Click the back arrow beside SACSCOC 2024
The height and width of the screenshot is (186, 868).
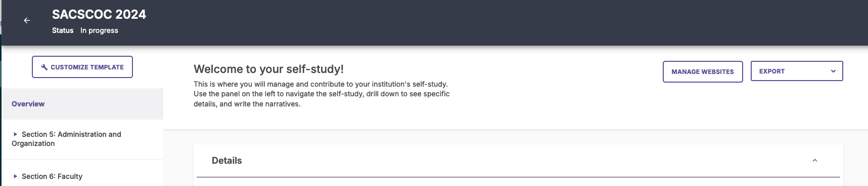(x=27, y=20)
